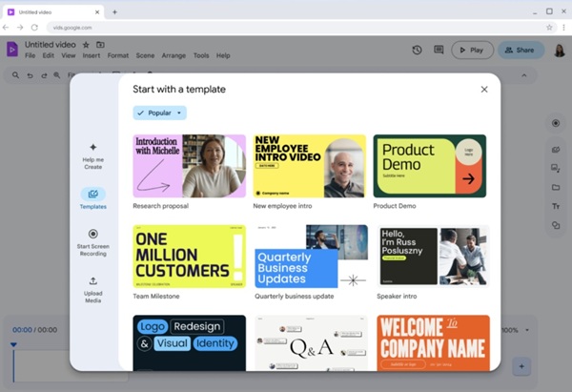This screenshot has height=392, width=572.
Task: Open text tool in right sidebar
Action: [x=556, y=206]
